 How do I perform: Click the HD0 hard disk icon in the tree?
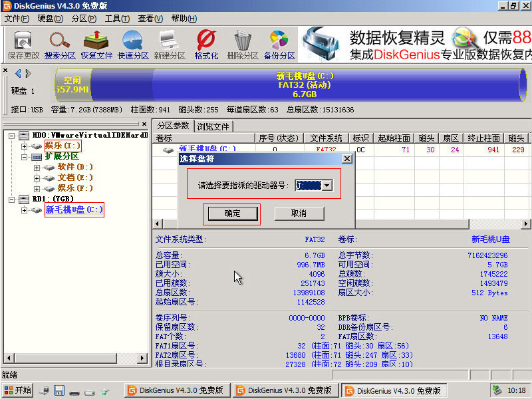click(x=24, y=136)
